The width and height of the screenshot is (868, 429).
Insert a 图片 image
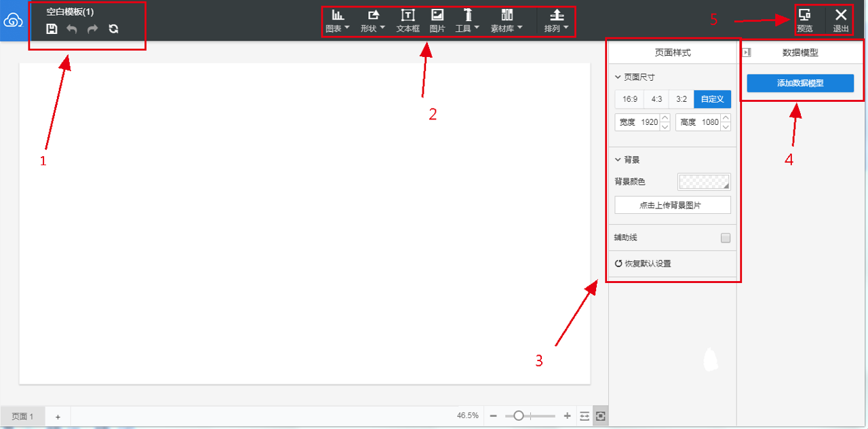437,22
